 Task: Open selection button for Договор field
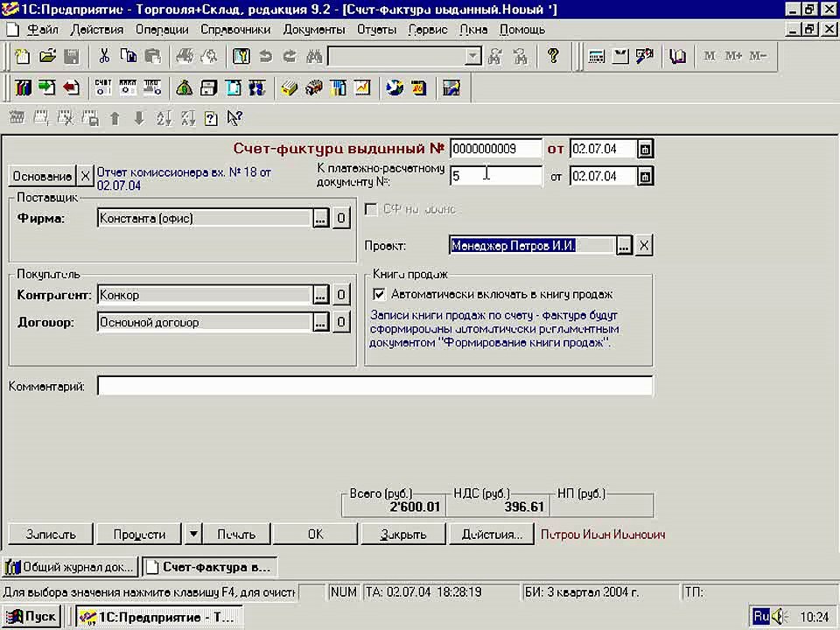click(320, 322)
